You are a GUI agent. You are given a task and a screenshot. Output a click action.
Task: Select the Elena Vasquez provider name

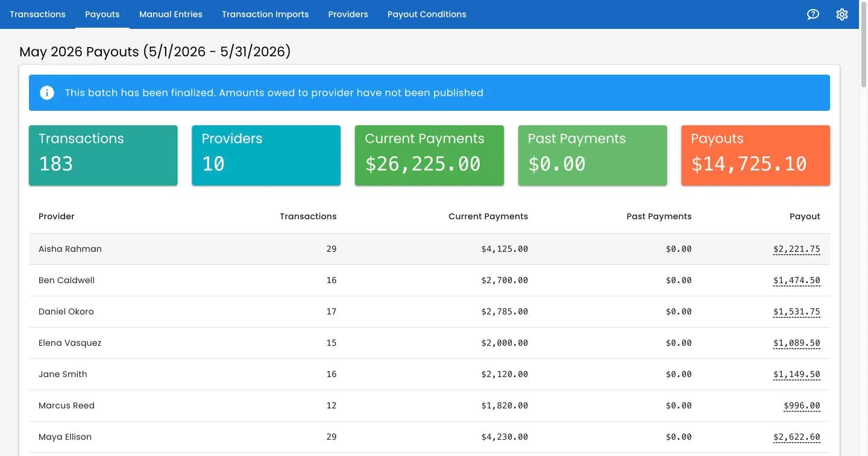pos(70,343)
